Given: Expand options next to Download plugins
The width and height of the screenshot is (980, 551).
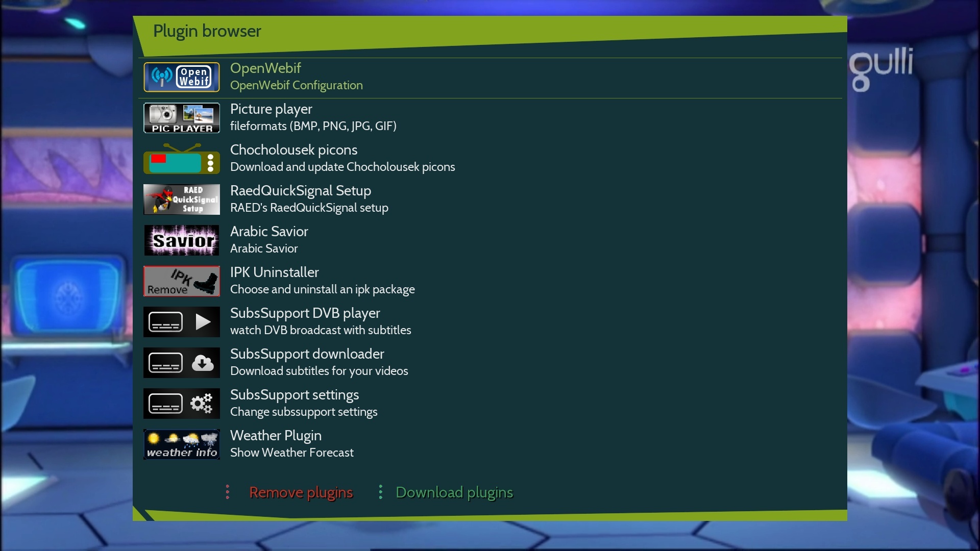Looking at the screenshot, I should click(x=380, y=492).
